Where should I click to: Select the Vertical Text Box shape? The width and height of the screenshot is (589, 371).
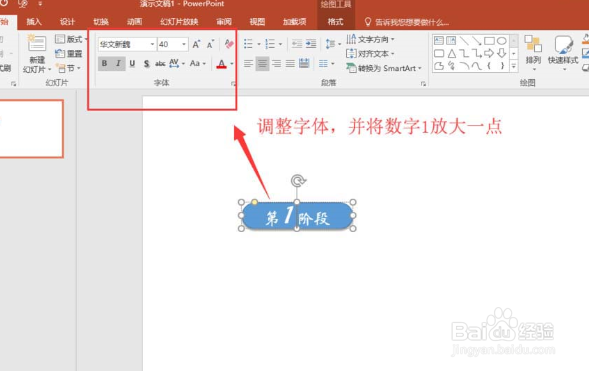[451, 41]
